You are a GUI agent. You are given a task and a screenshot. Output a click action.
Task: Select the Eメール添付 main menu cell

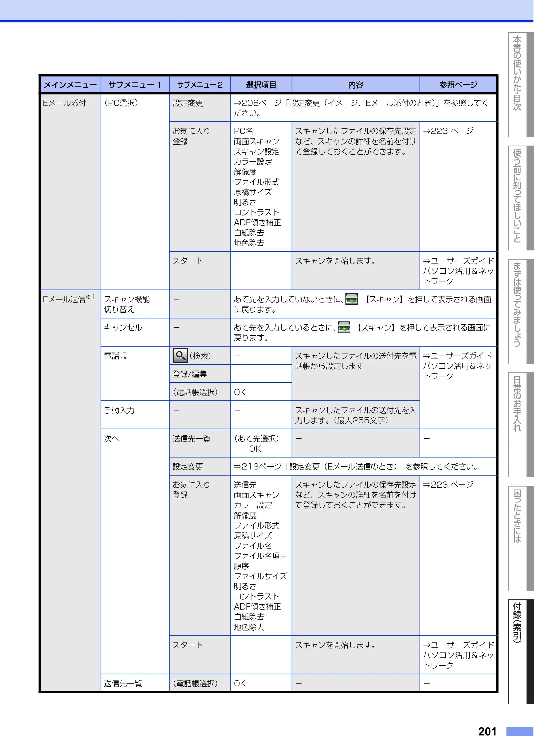(70, 192)
